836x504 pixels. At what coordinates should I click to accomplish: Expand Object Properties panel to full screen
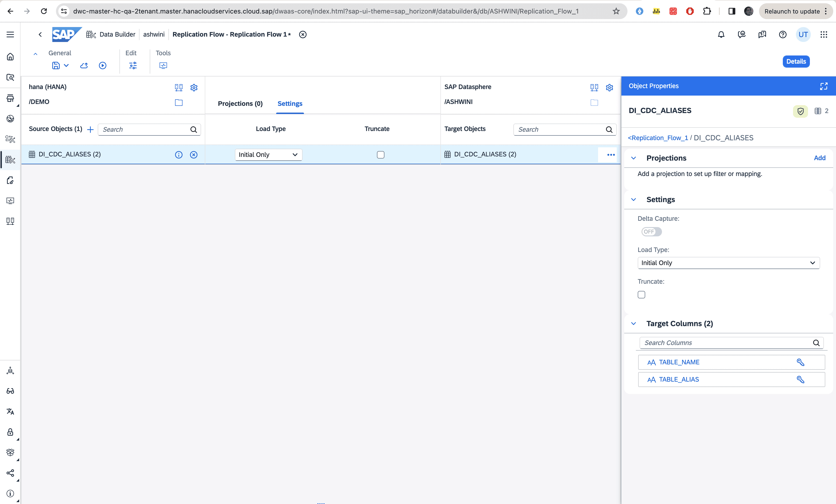(823, 86)
